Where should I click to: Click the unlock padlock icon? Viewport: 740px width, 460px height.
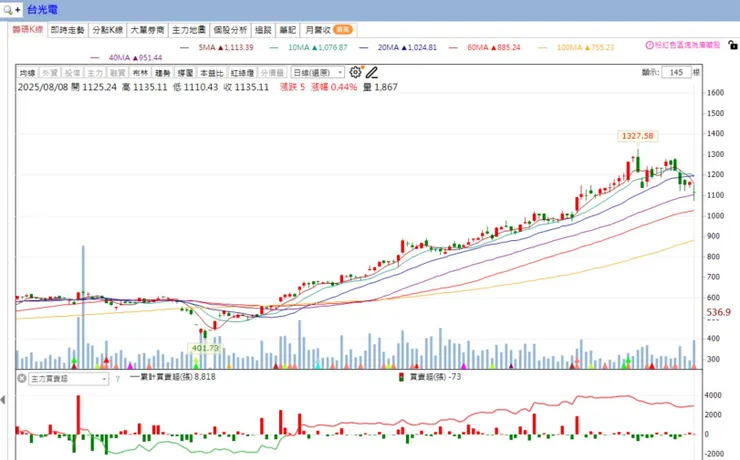(732, 45)
